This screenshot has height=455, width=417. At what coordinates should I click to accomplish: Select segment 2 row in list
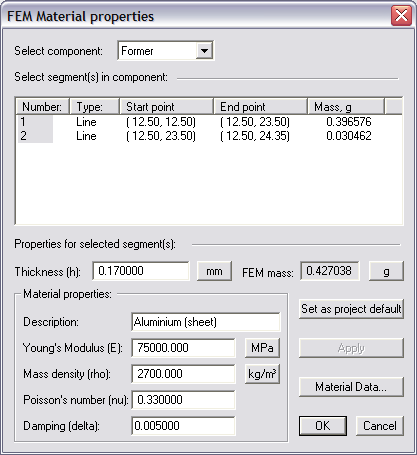[x=209, y=136]
